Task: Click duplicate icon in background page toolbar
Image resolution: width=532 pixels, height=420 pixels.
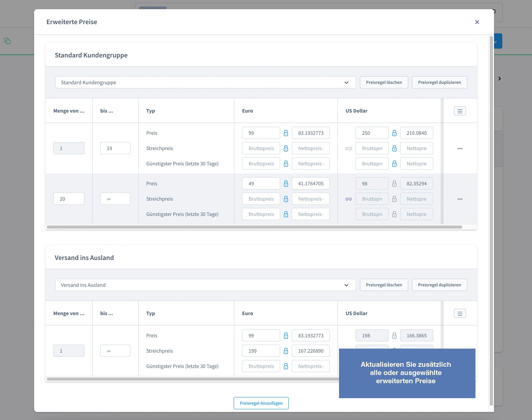Action: point(7,41)
